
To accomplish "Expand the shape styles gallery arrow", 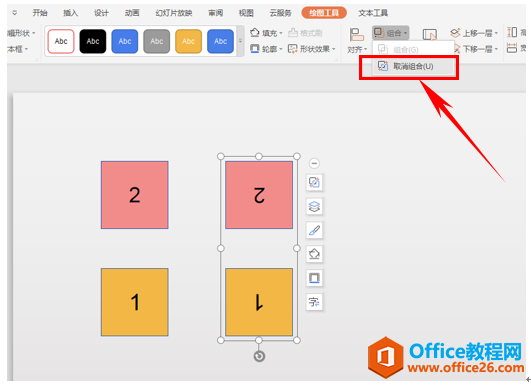I will 240,41.
